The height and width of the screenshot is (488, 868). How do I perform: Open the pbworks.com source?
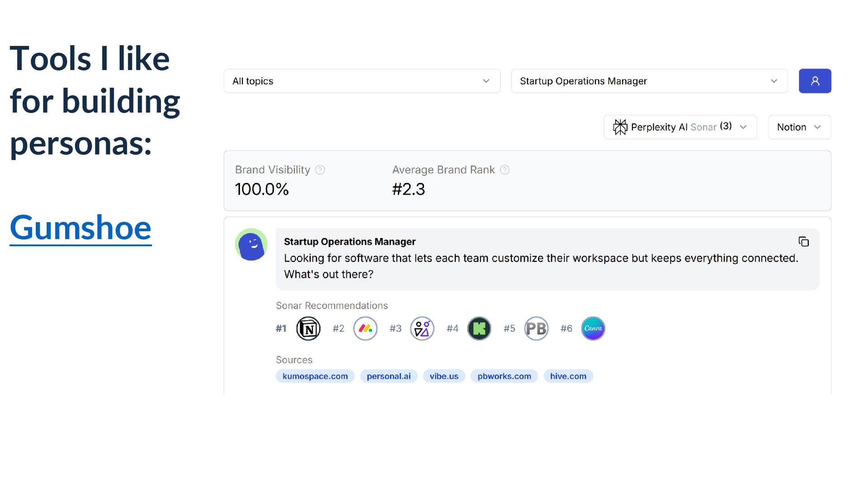tap(504, 376)
